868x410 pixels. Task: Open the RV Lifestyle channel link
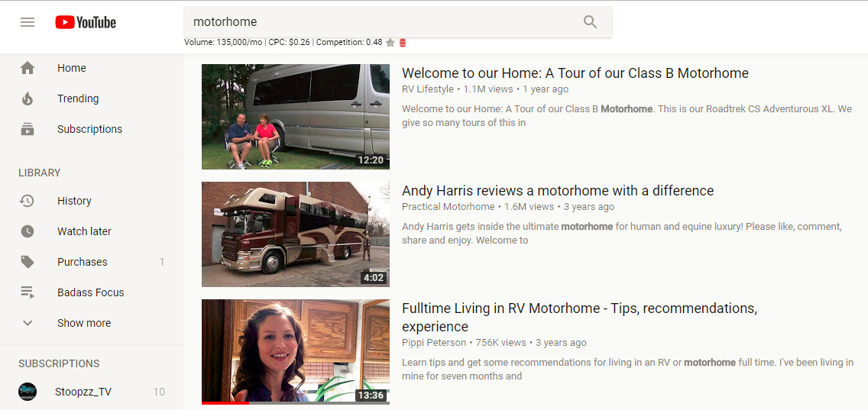tap(428, 89)
